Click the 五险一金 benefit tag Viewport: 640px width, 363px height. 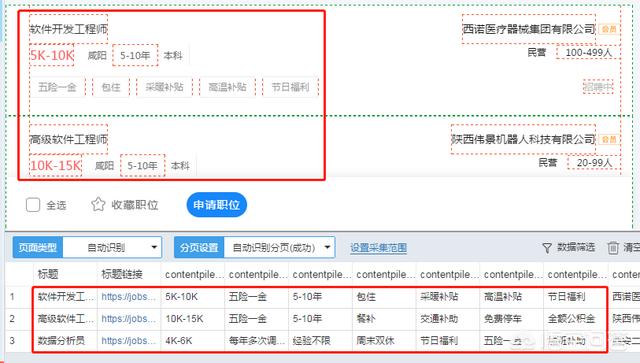point(57,87)
